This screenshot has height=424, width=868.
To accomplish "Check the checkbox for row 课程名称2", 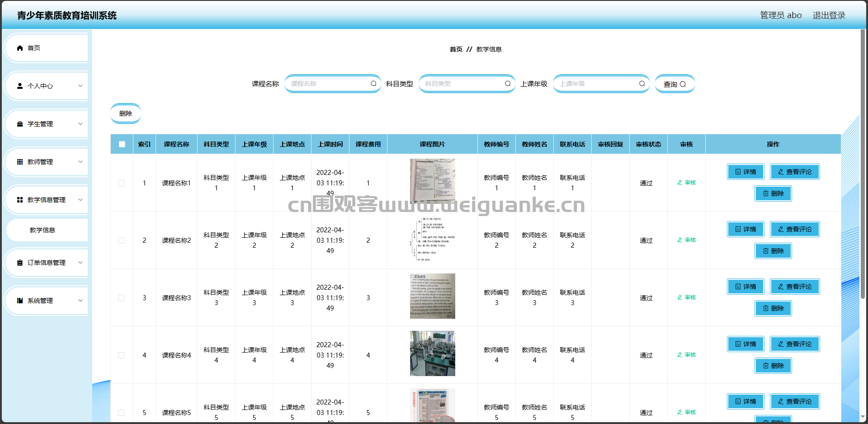I will [121, 240].
